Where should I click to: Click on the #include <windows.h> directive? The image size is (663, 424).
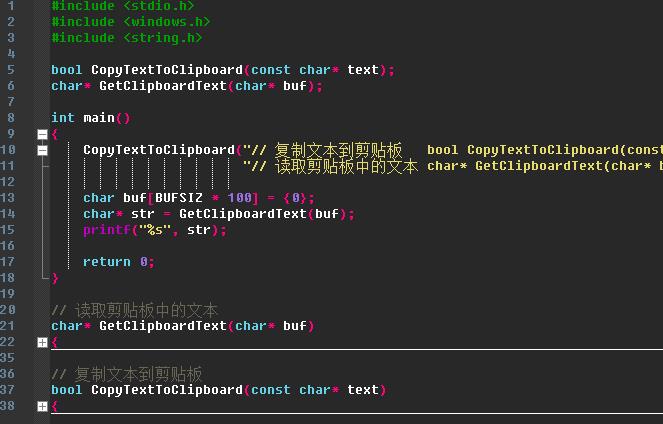tap(130, 22)
